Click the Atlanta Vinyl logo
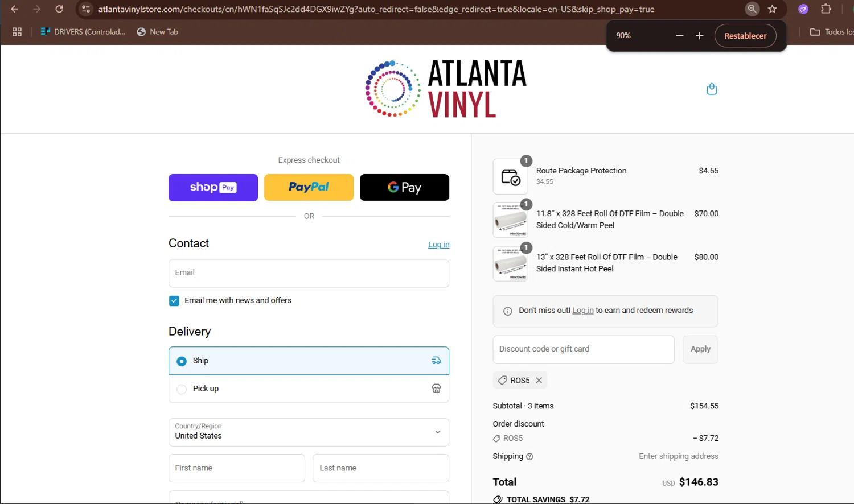This screenshot has height=504, width=854. [x=446, y=89]
